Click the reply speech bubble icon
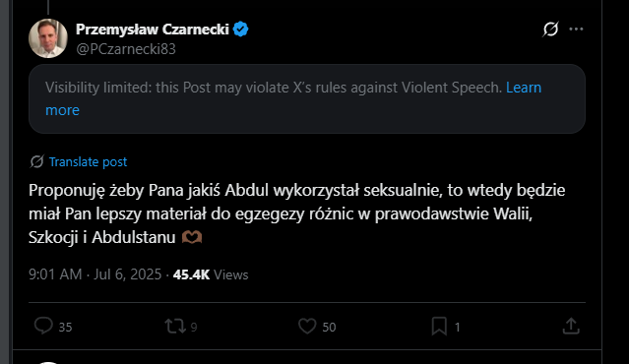Image resolution: width=629 pixels, height=364 pixels. tap(43, 326)
